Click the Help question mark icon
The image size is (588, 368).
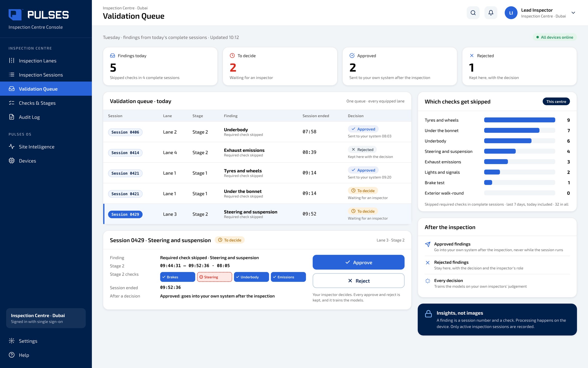pos(12,355)
